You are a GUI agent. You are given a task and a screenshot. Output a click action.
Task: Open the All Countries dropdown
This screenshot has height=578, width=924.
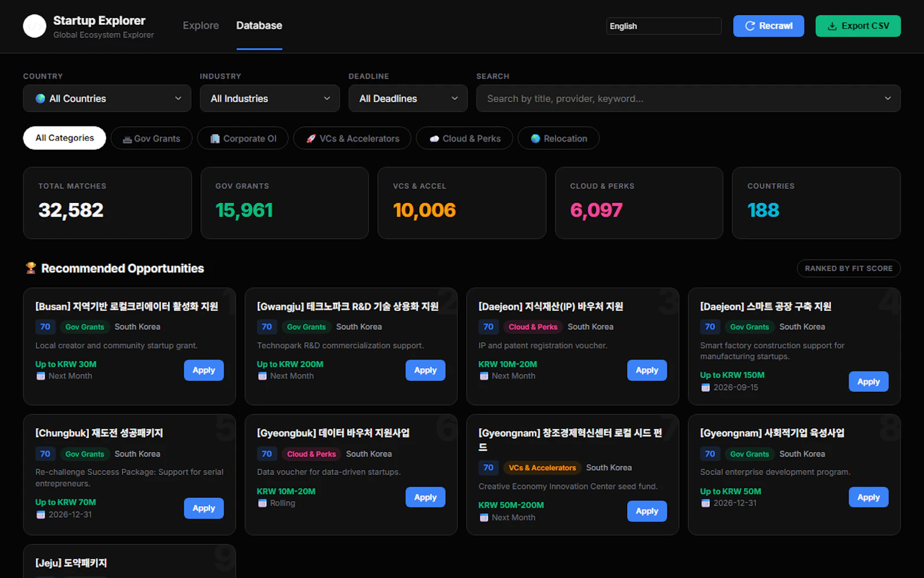pyautogui.click(x=107, y=98)
